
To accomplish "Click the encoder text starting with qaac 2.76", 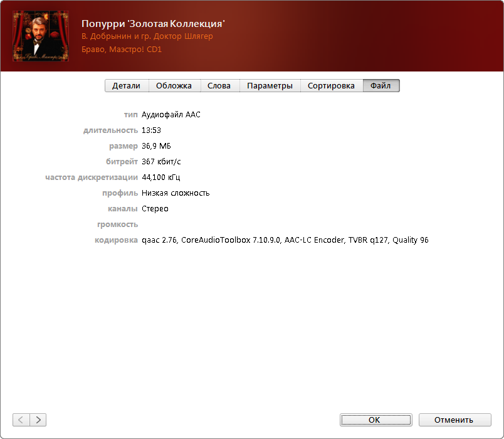I will click(285, 240).
